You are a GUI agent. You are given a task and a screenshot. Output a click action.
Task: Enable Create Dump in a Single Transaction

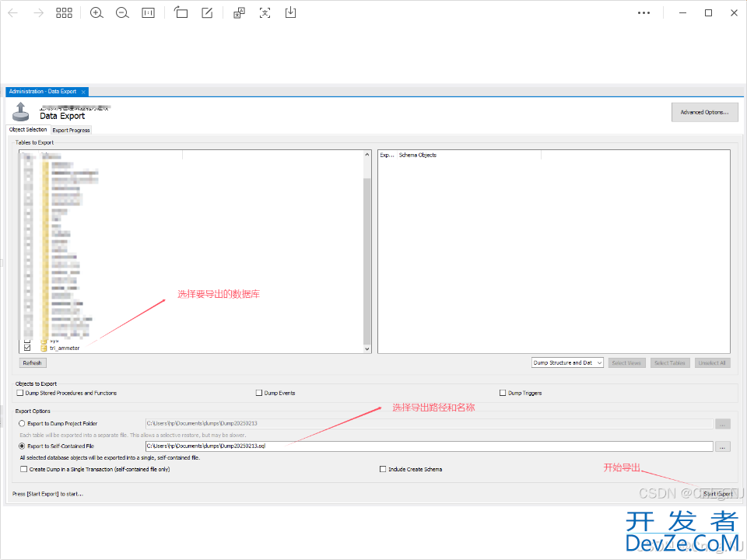pos(24,469)
